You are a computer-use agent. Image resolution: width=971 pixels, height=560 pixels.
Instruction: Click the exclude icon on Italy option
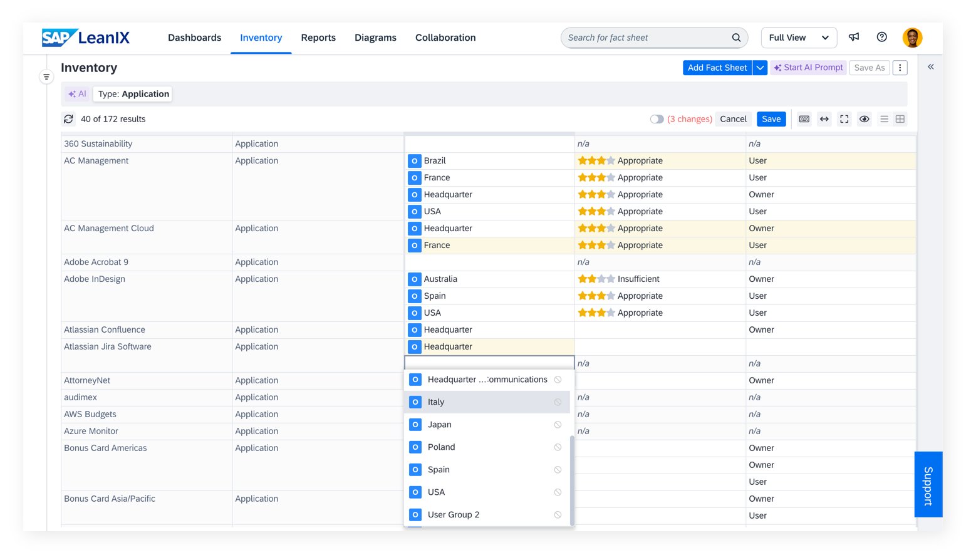click(x=558, y=402)
